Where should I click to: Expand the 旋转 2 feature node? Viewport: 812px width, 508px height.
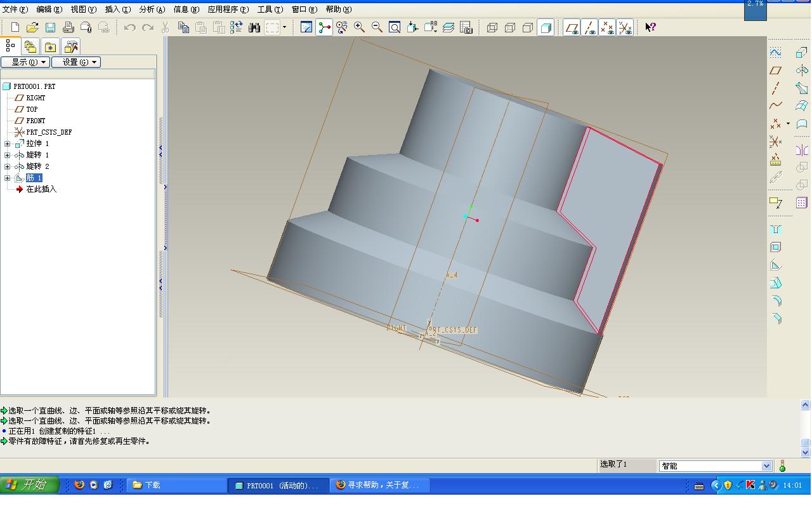(7, 166)
